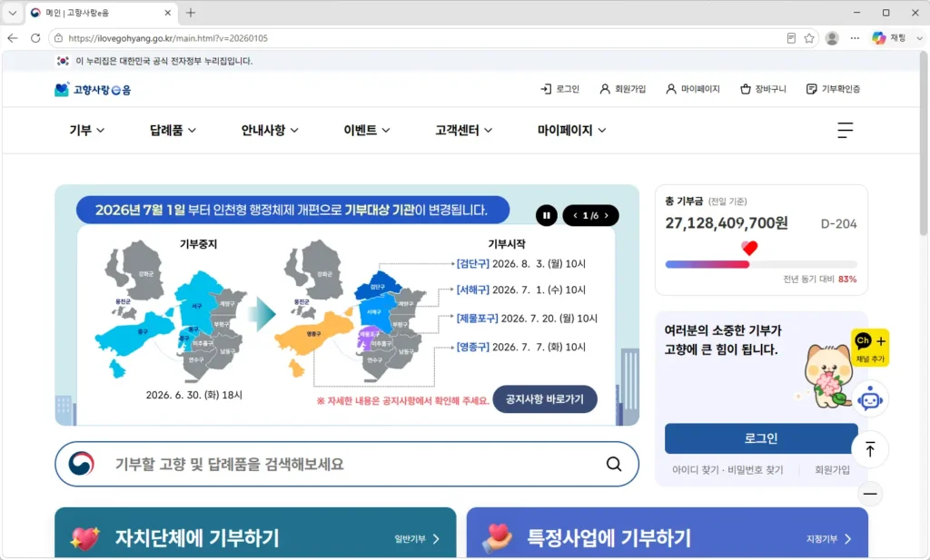Click the D-204 countdown text

pos(838,224)
